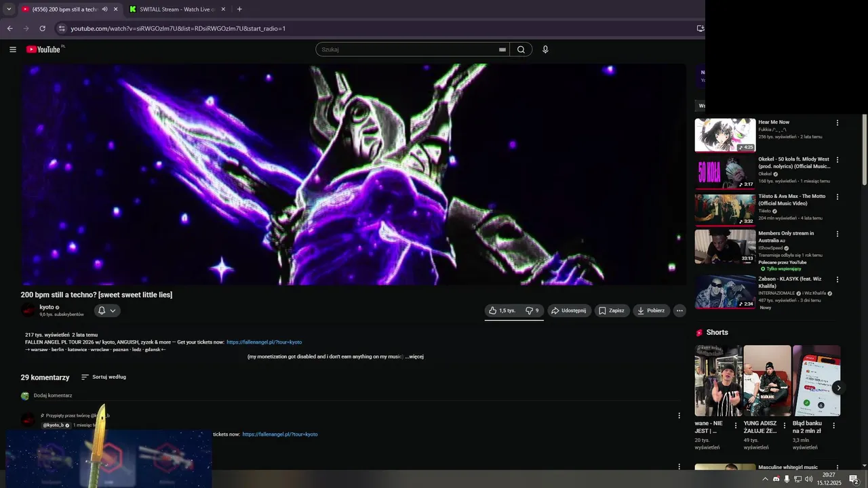This screenshot has width=868, height=488.
Task: Open the Hear Me Now video thumbnail
Action: pyautogui.click(x=725, y=136)
